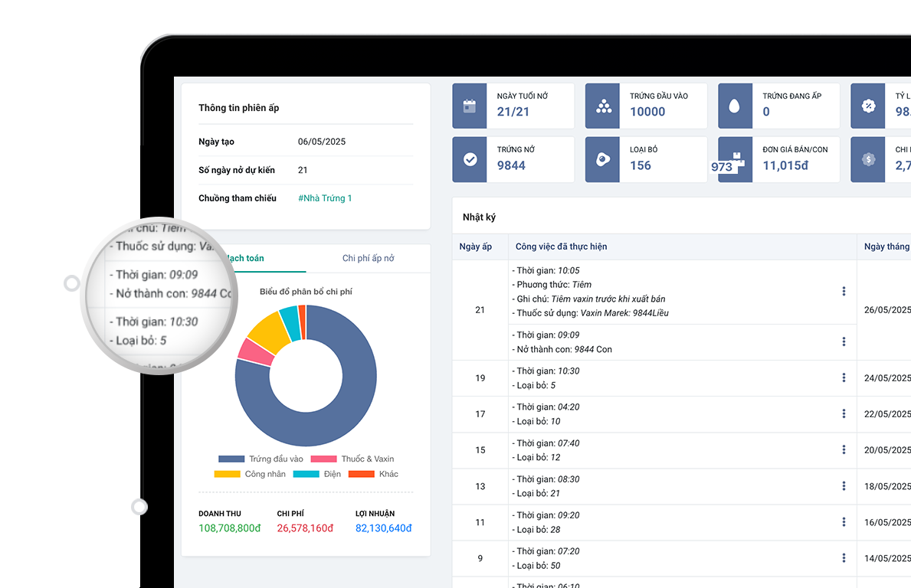Open the three-dot menu for day 11 row
The height and width of the screenshot is (588, 911).
[x=844, y=522]
